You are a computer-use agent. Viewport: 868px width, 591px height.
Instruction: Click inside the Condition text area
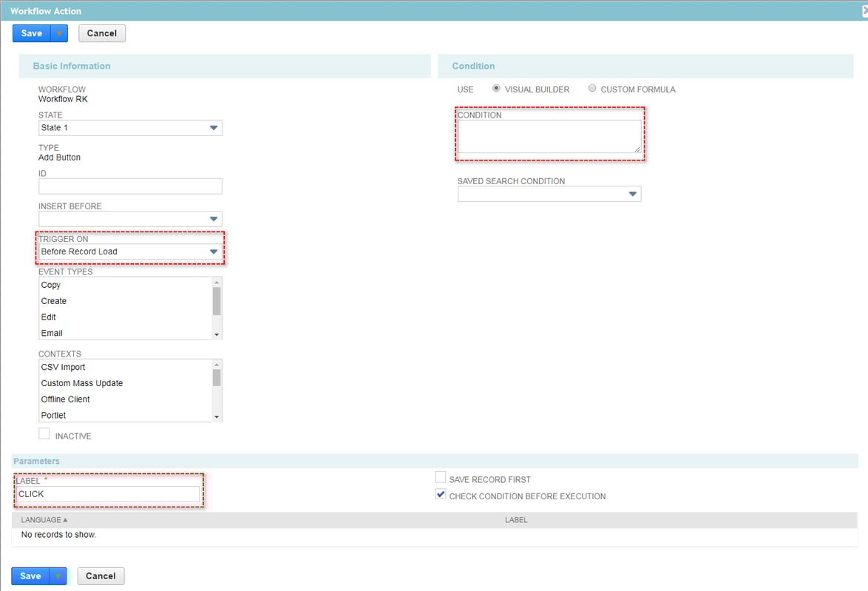tap(549, 134)
